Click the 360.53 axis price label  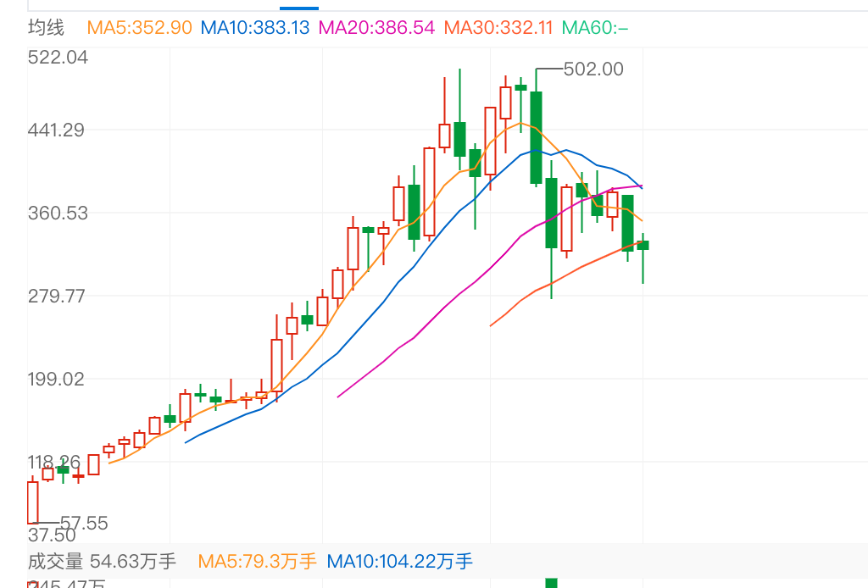(58, 213)
